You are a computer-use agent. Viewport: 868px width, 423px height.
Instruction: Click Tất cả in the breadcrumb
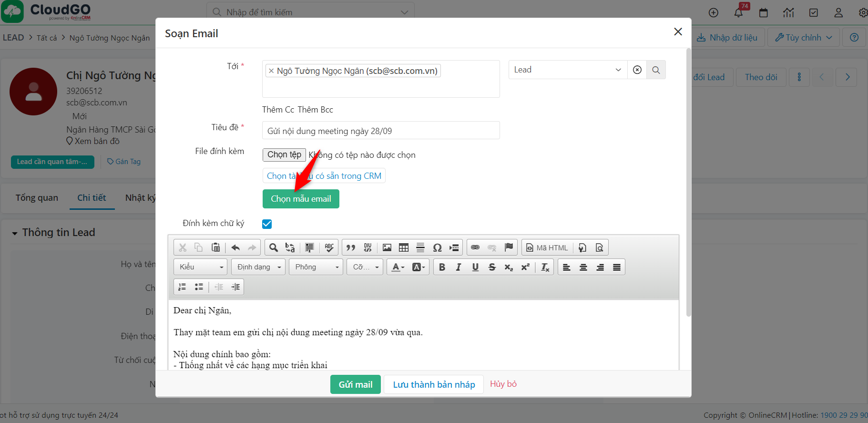[x=47, y=38]
